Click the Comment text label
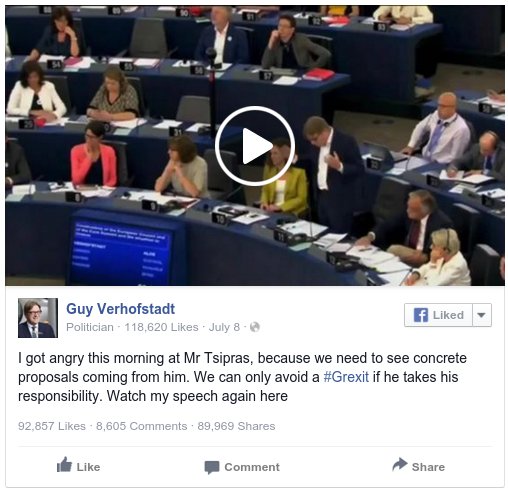The height and width of the screenshot is (495, 508). pyautogui.click(x=252, y=467)
